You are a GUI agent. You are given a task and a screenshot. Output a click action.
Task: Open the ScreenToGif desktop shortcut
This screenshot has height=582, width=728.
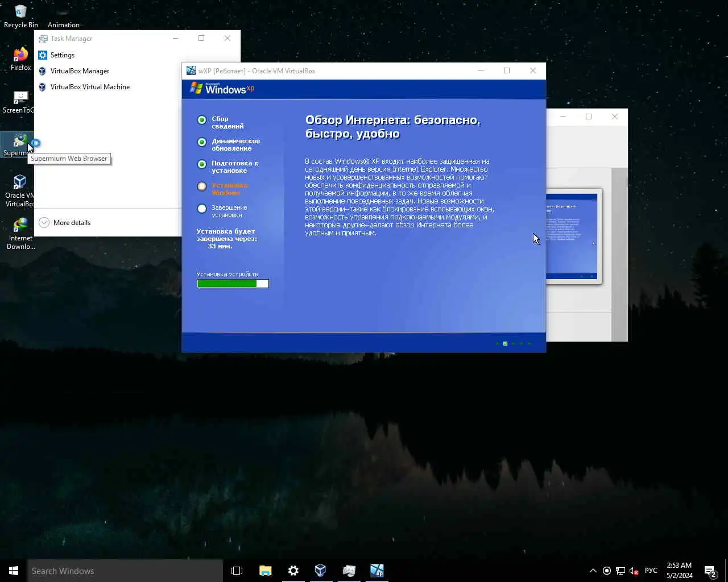coord(18,102)
